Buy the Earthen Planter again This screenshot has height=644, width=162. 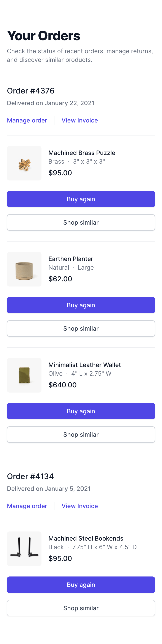[x=81, y=305]
